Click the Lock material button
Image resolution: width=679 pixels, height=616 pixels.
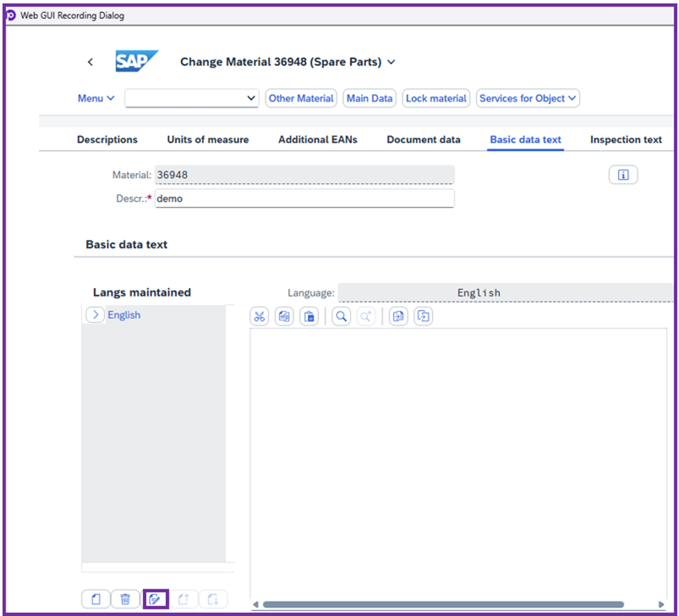click(436, 98)
